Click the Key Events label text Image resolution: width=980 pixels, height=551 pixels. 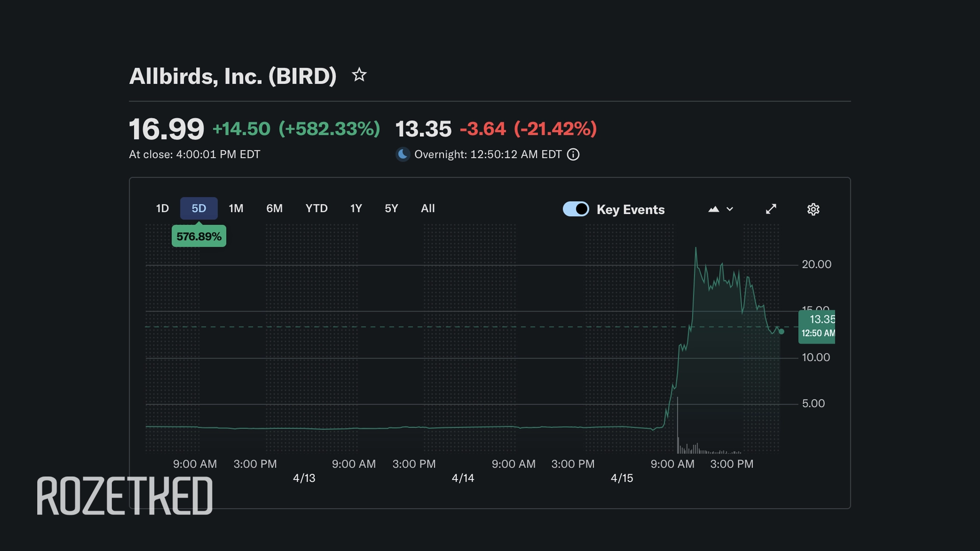coord(630,210)
